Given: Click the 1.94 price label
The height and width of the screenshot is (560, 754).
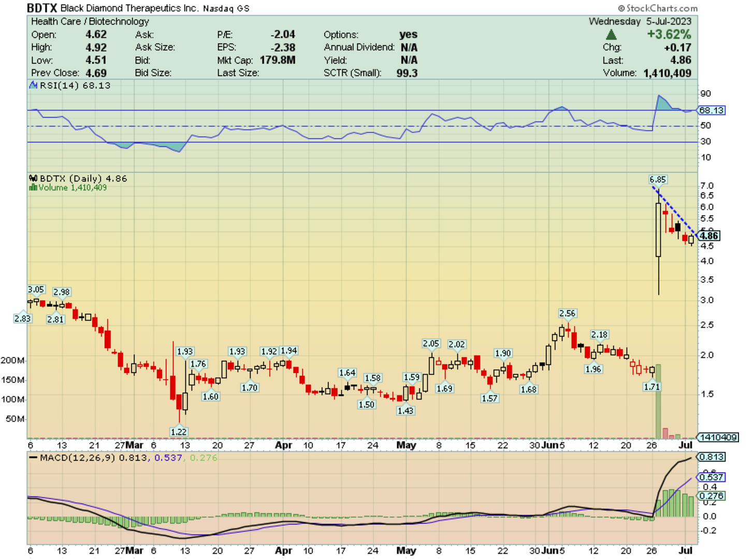Looking at the screenshot, I should click(x=288, y=351).
